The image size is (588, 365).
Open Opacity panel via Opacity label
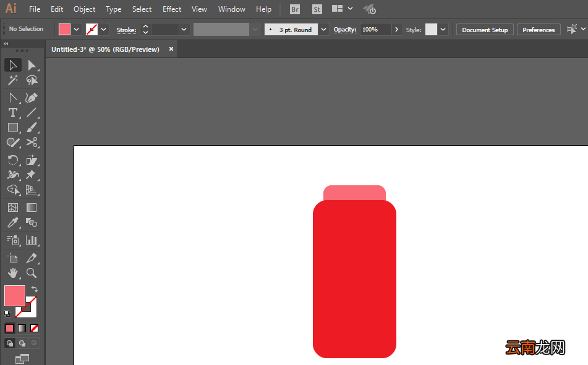[x=345, y=30]
